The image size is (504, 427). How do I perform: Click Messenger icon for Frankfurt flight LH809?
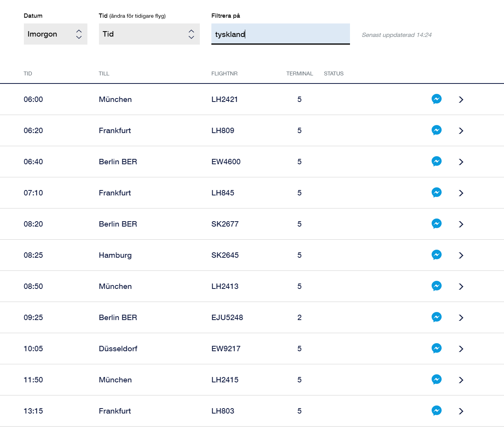pyautogui.click(x=436, y=130)
